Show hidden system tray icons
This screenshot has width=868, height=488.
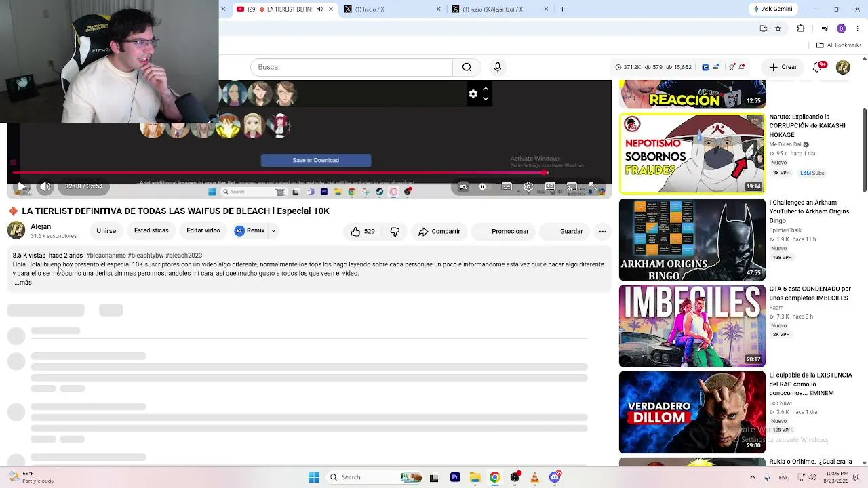[752, 477]
